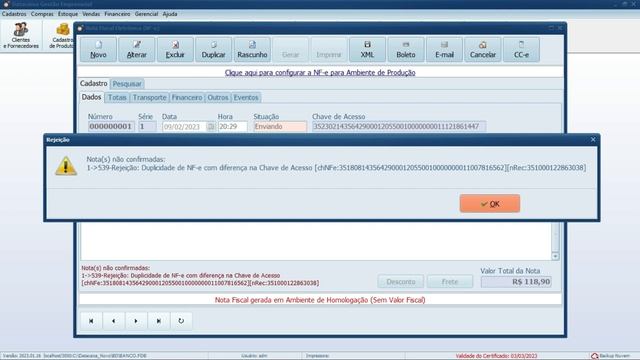Click the Número field

[x=111, y=127]
